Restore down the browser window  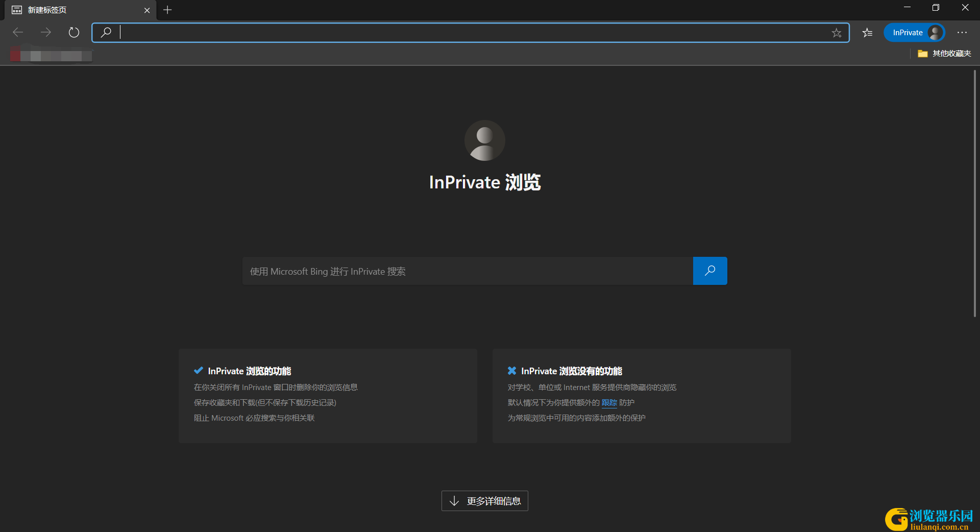click(x=936, y=8)
